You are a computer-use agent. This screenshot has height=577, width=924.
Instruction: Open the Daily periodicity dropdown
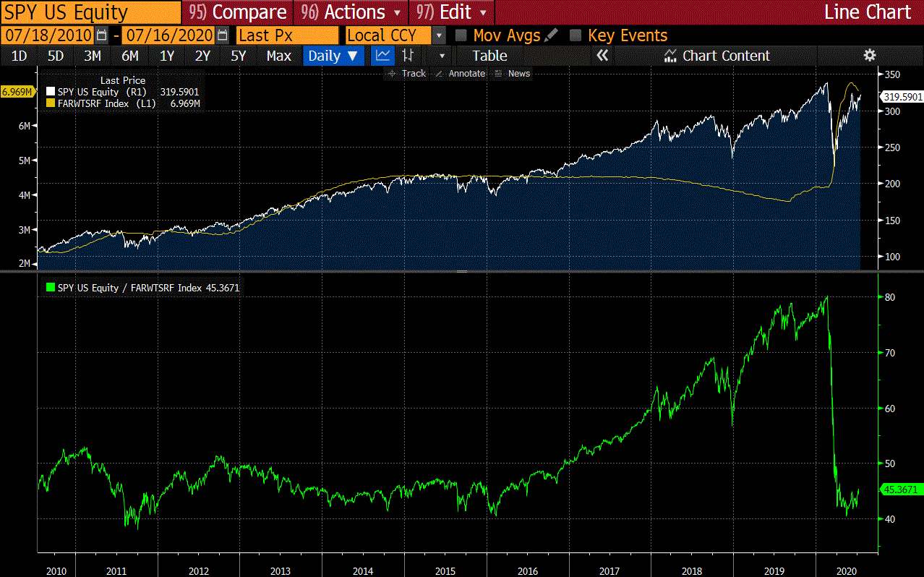coord(333,56)
